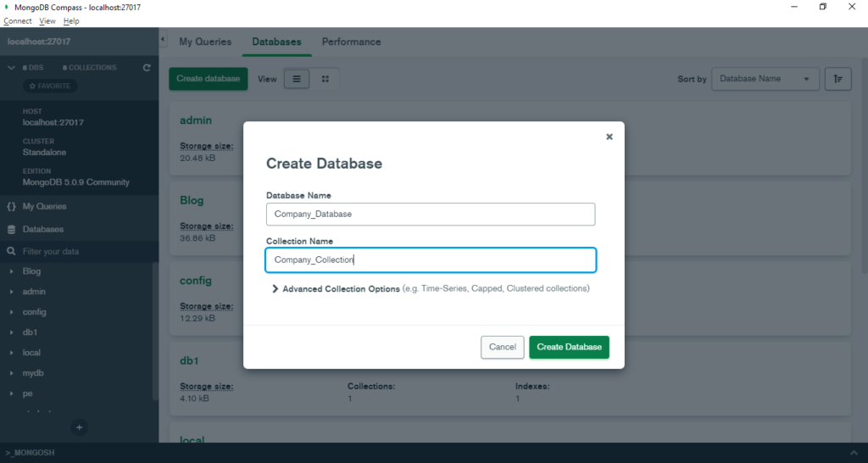Close the Create Database dialog with X
This screenshot has width=868, height=463.
coord(609,137)
